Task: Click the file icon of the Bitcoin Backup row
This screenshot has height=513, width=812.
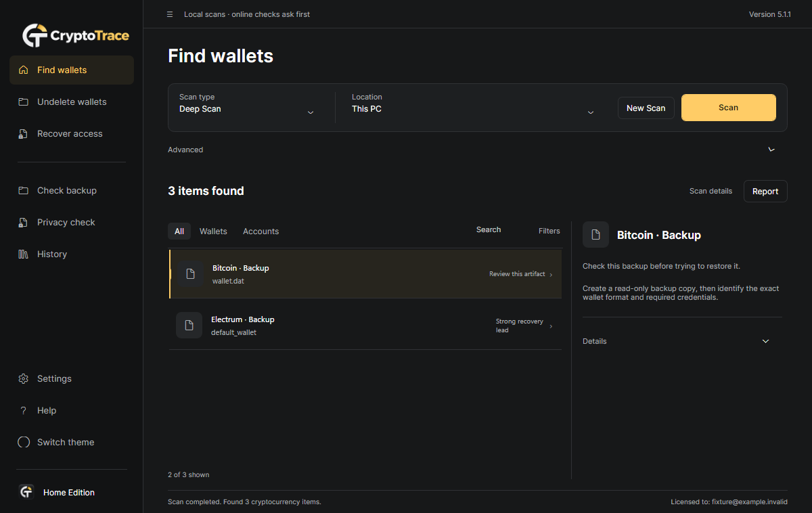Action: click(x=191, y=274)
